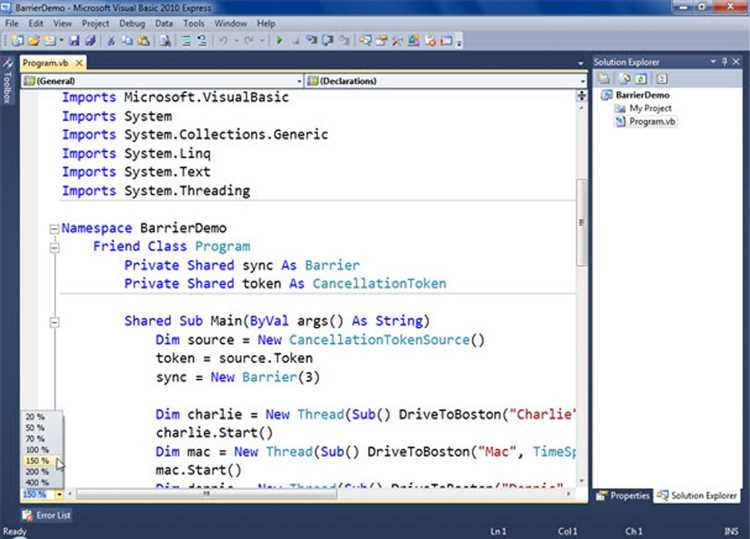Image resolution: width=750 pixels, height=539 pixels.
Task: Open the Window menu
Action: [231, 23]
